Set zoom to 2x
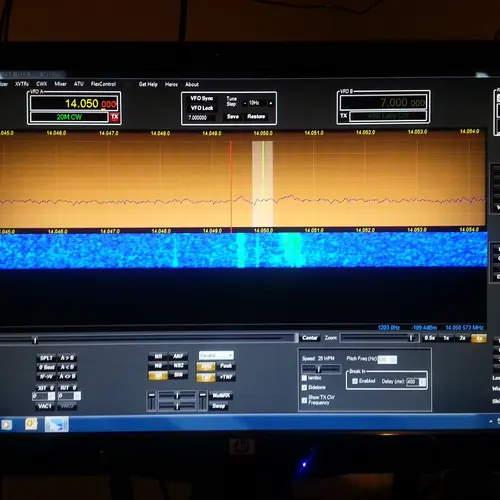Image resolution: width=500 pixels, height=500 pixels. coord(463,338)
